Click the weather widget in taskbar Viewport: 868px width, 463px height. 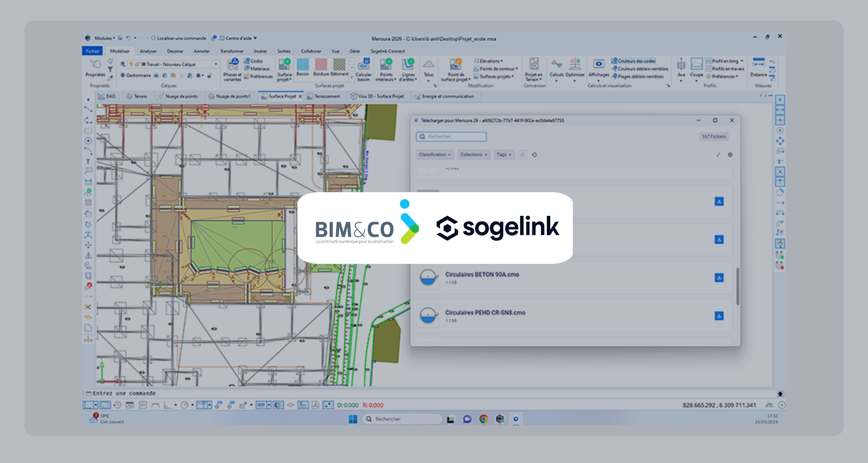pos(107,418)
